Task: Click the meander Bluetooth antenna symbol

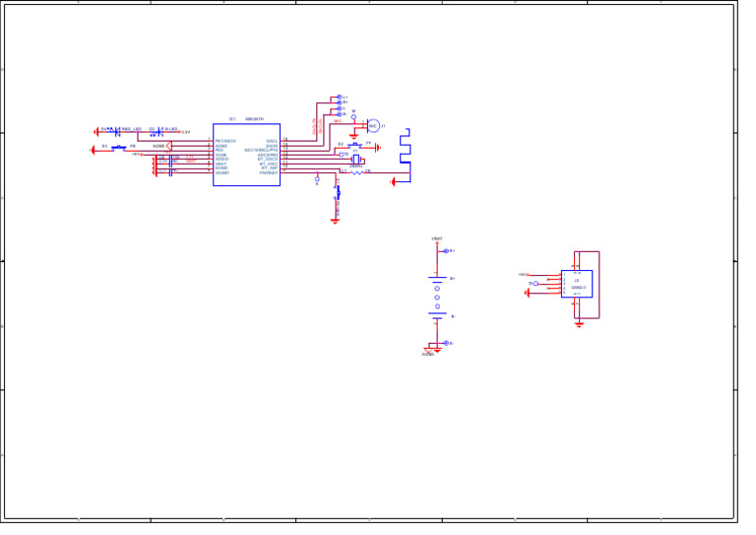Action: tap(405, 156)
